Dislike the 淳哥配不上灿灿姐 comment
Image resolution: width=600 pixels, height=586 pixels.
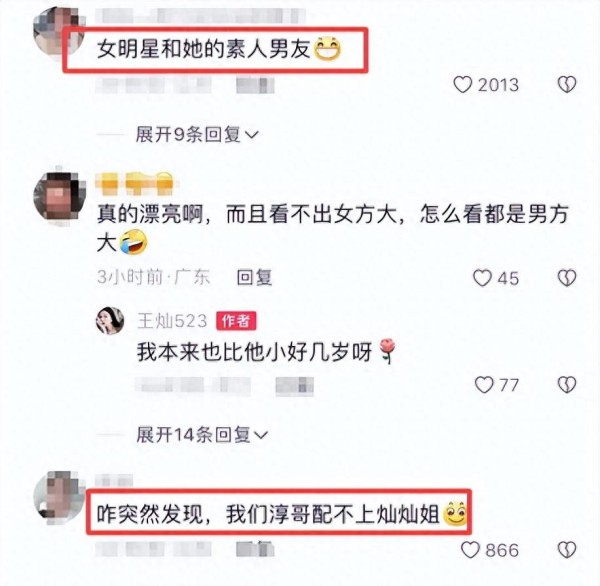pos(567,550)
